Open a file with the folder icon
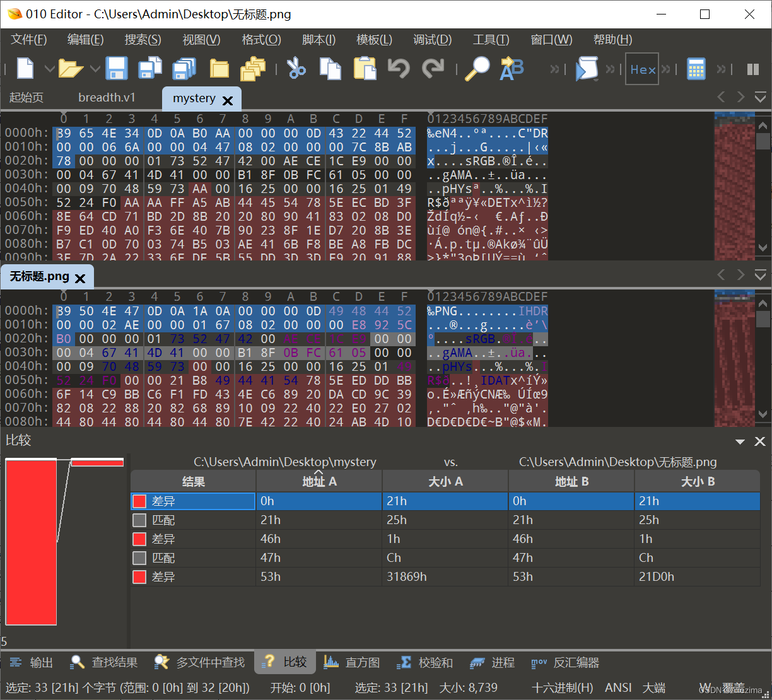The height and width of the screenshot is (700, 772). point(71,68)
